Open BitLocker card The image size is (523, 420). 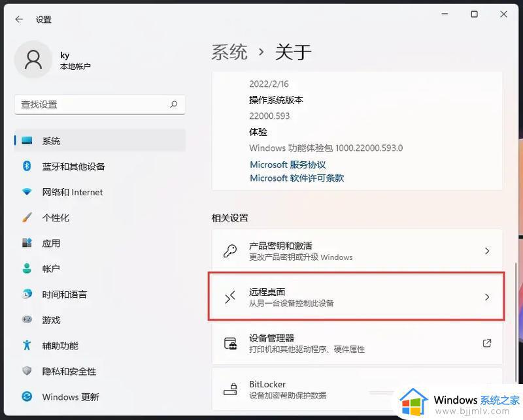[357, 389]
